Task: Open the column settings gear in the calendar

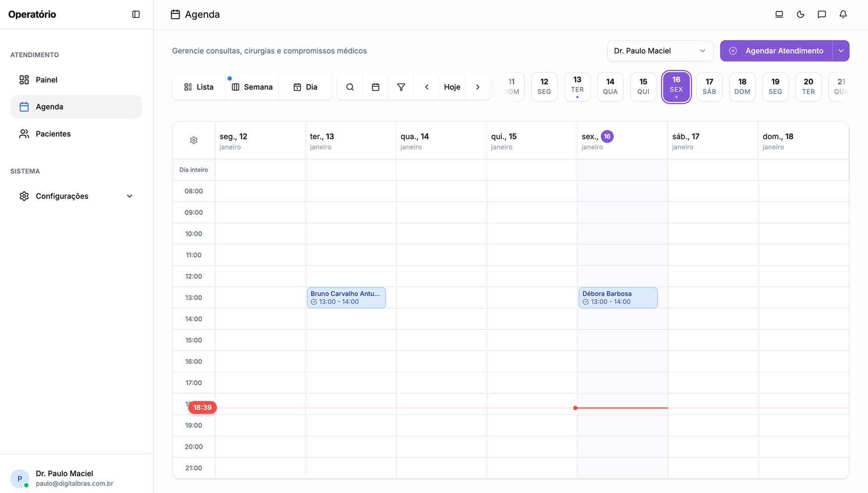Action: click(x=193, y=140)
